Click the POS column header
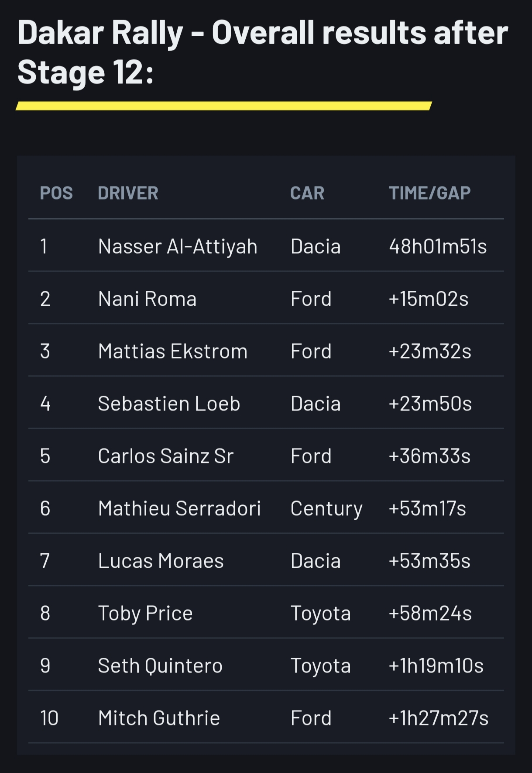The height and width of the screenshot is (773, 532). pos(56,193)
